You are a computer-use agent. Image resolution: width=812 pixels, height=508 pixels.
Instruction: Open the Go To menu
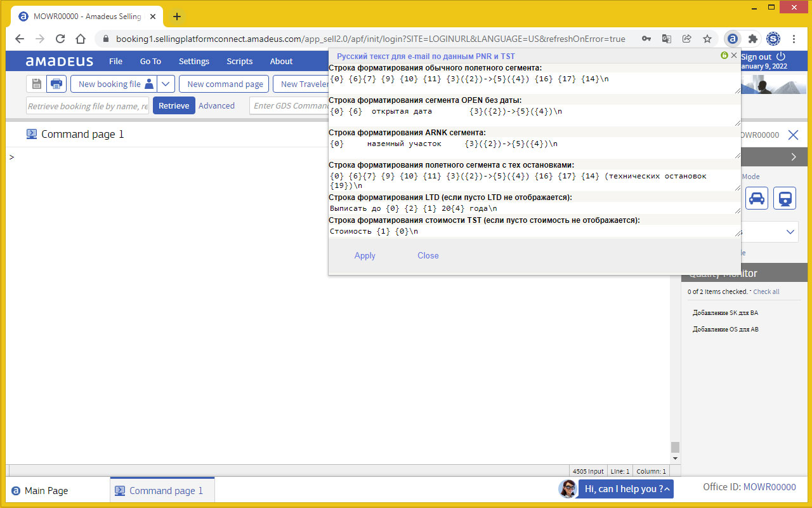click(x=150, y=62)
